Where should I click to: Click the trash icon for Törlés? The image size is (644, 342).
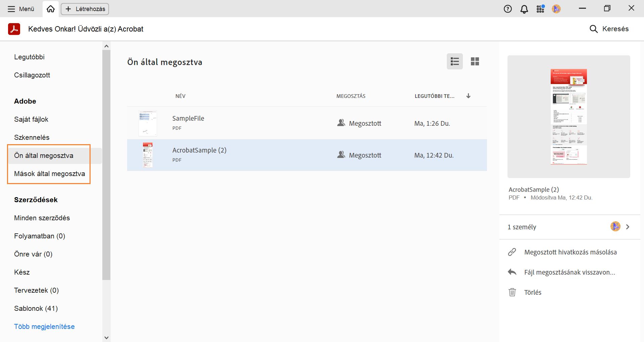[512, 292]
